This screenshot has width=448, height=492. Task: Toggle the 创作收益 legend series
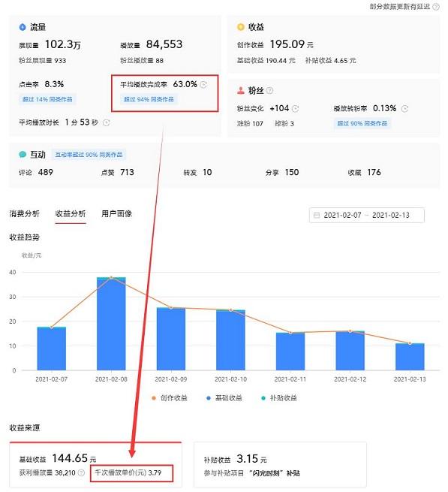click(x=170, y=398)
